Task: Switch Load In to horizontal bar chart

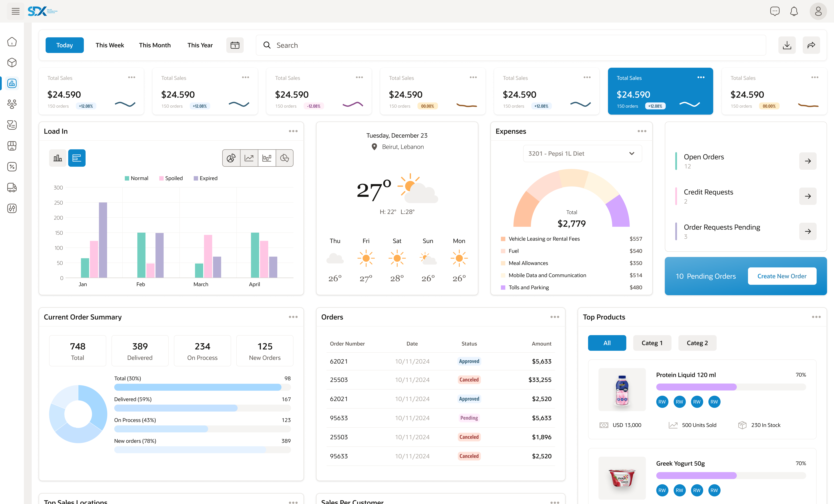Action: [77, 158]
